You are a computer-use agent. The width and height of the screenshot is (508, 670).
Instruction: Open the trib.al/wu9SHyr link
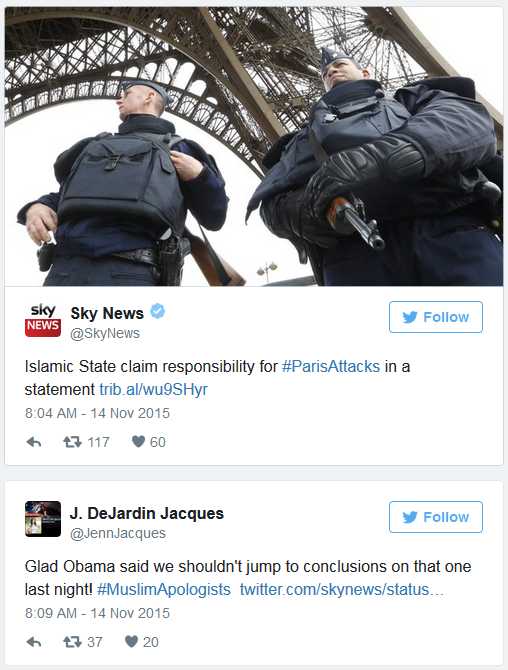point(153,390)
